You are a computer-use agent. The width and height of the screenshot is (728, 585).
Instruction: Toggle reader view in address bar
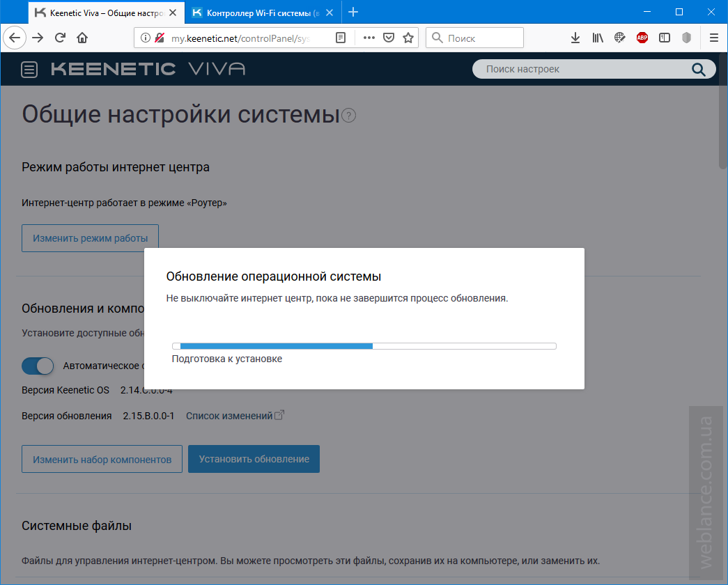(341, 38)
